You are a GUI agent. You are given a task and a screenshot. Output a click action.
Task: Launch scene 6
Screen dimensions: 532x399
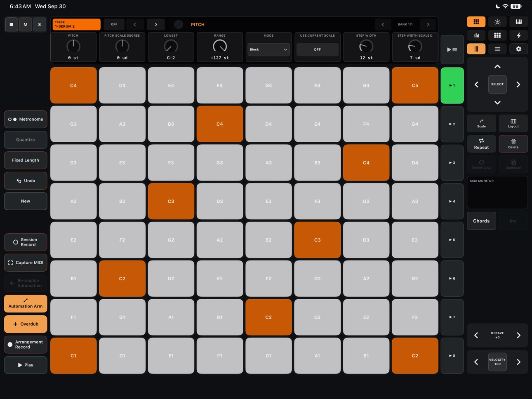pos(452,279)
